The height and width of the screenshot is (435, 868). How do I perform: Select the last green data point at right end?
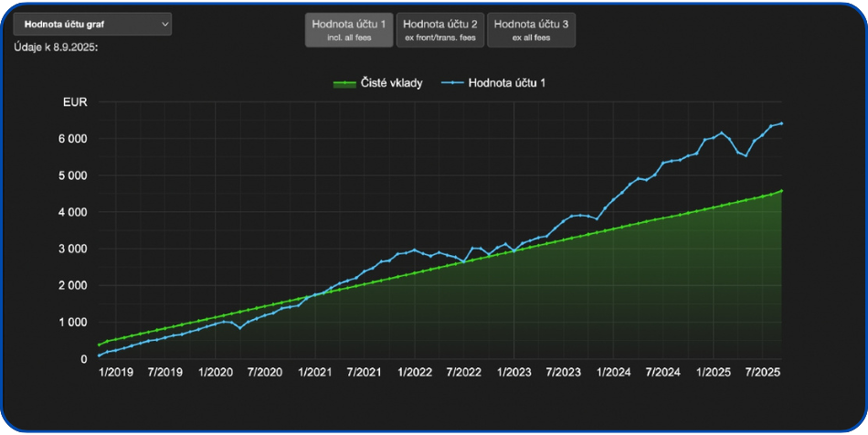[782, 191]
